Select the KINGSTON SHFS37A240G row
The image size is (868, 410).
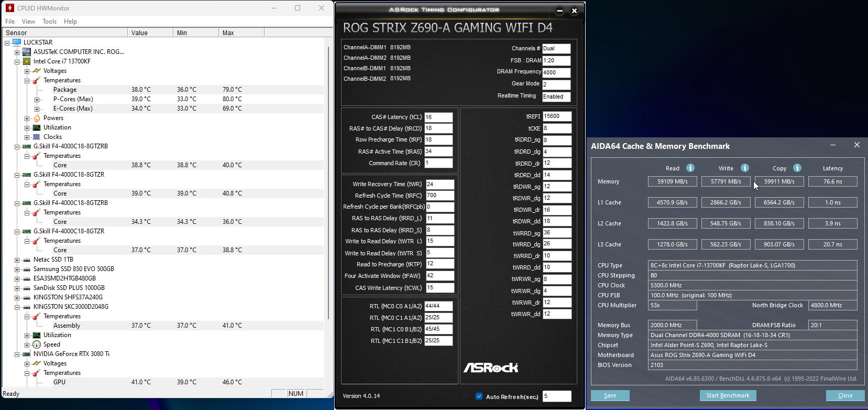point(68,297)
